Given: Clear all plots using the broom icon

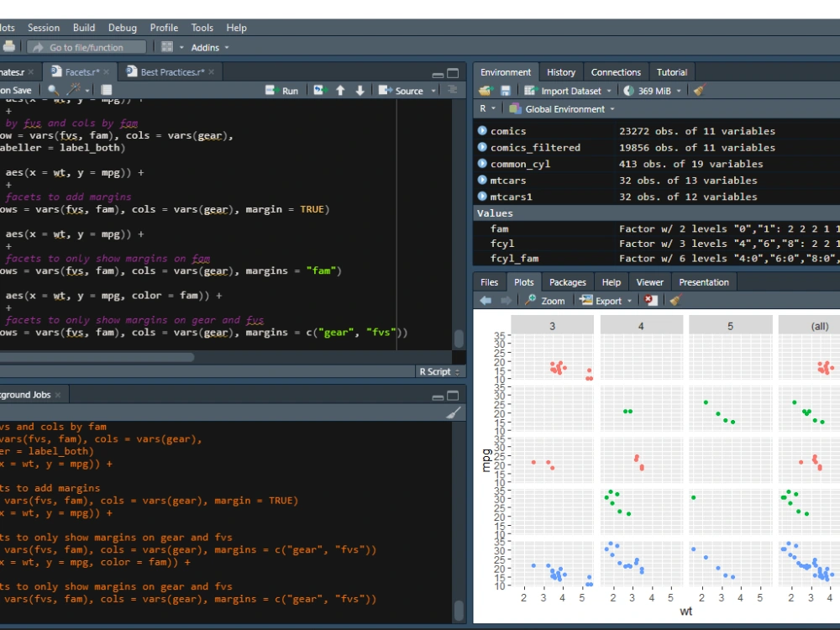Looking at the screenshot, I should [x=673, y=301].
